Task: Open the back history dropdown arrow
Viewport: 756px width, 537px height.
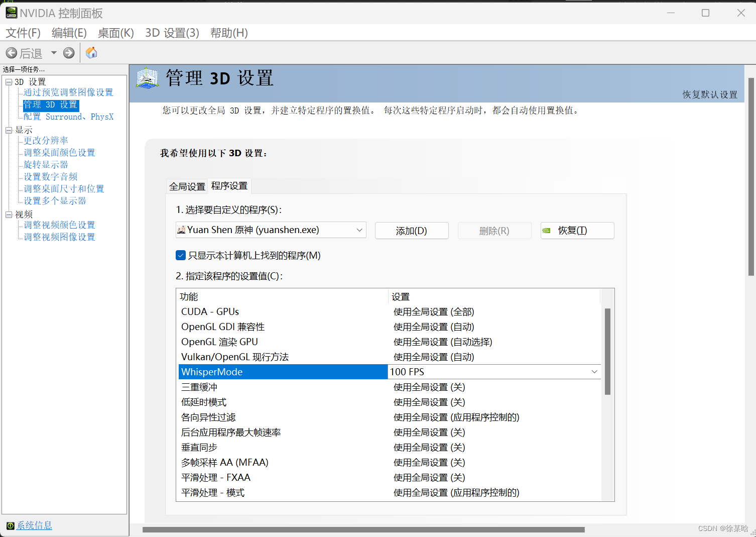Action: (x=54, y=52)
